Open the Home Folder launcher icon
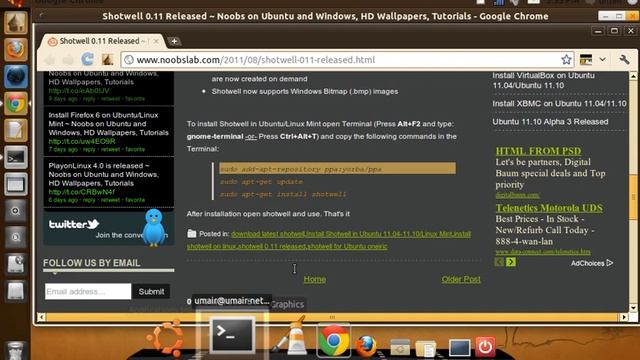The height and width of the screenshot is (360, 640). click(x=16, y=23)
